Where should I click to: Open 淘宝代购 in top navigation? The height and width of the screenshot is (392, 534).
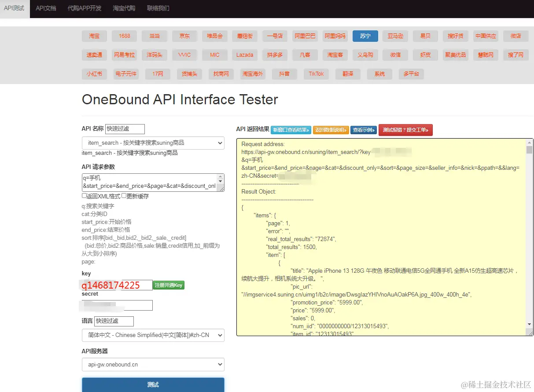[124, 8]
